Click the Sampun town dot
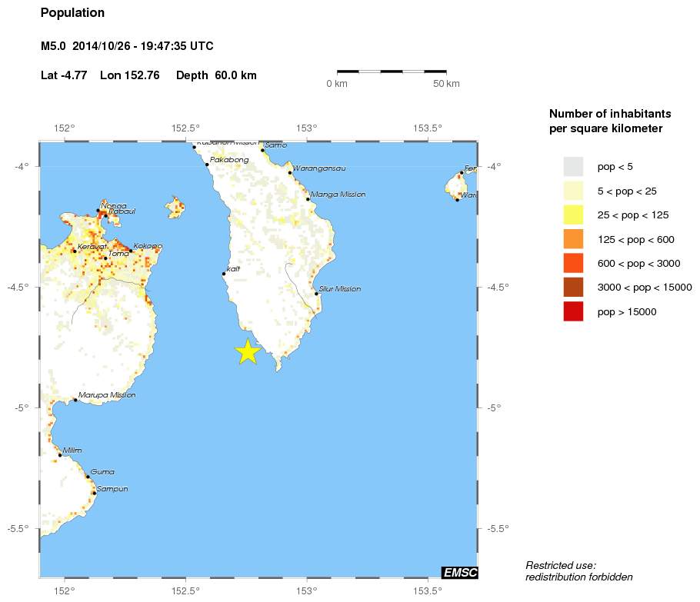Image resolution: width=700 pixels, height=602 pixels. (x=94, y=493)
